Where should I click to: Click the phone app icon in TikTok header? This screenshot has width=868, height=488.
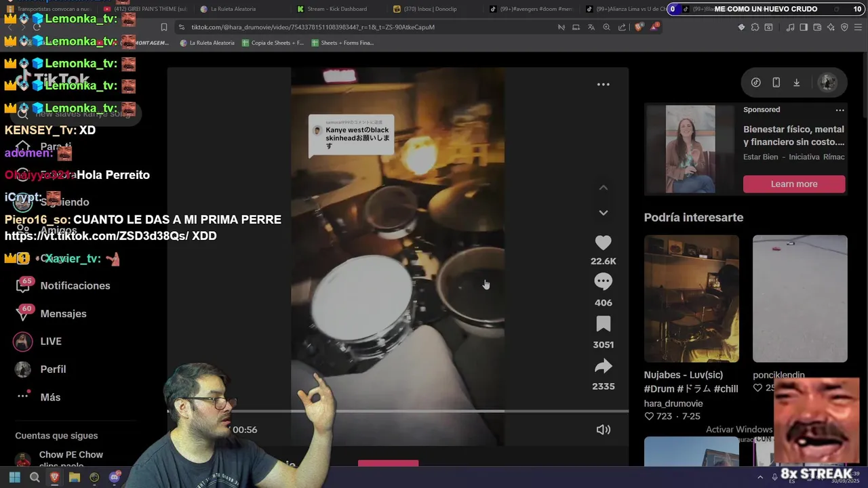tap(776, 83)
